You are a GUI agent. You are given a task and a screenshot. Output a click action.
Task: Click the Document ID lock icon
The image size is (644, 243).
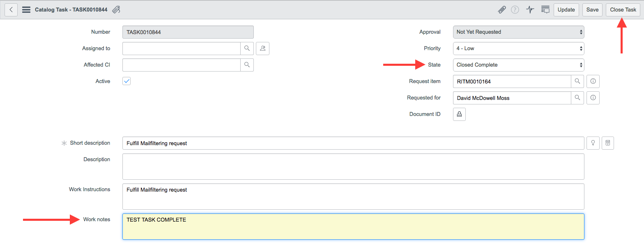(459, 114)
